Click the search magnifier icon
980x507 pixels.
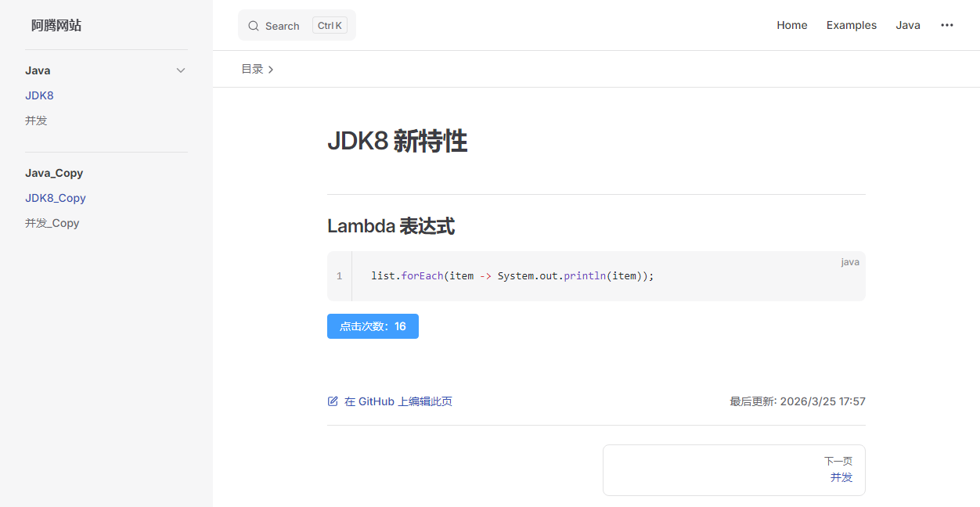(253, 26)
